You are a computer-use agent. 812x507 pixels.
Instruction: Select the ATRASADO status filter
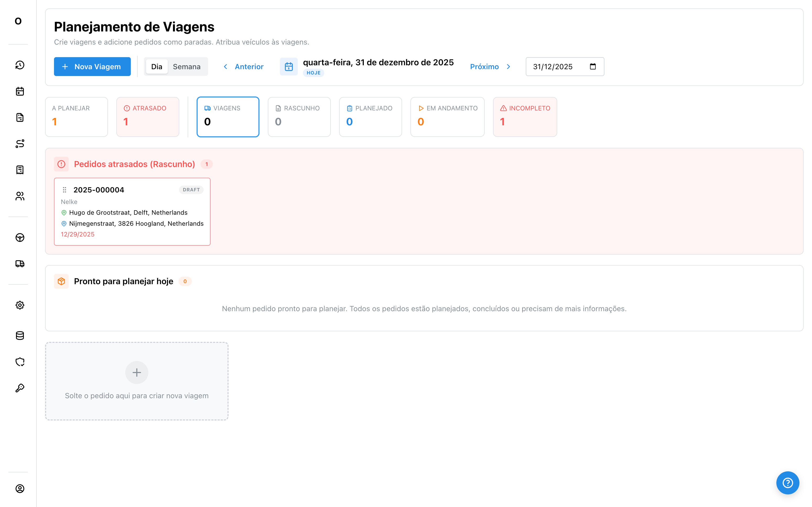coord(148,116)
